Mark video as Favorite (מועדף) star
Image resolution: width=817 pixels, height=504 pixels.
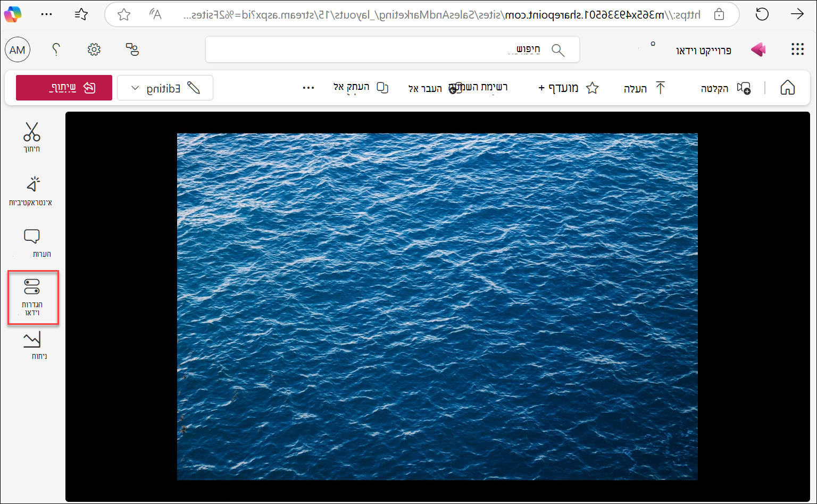pos(568,88)
